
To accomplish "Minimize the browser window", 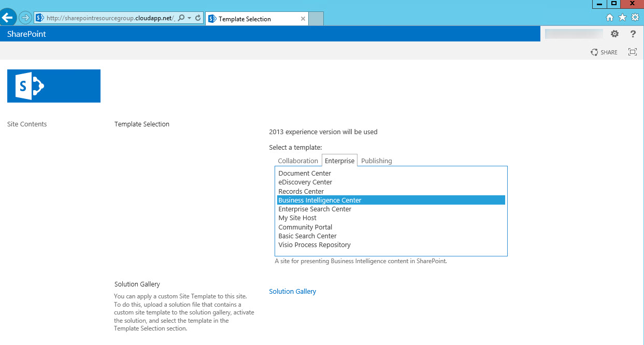I will pos(599,4).
